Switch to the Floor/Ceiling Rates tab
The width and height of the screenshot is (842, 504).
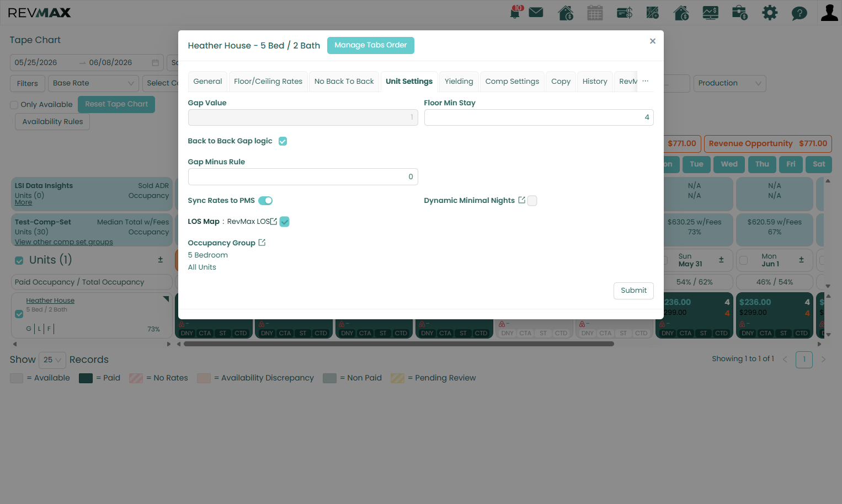[268, 82]
